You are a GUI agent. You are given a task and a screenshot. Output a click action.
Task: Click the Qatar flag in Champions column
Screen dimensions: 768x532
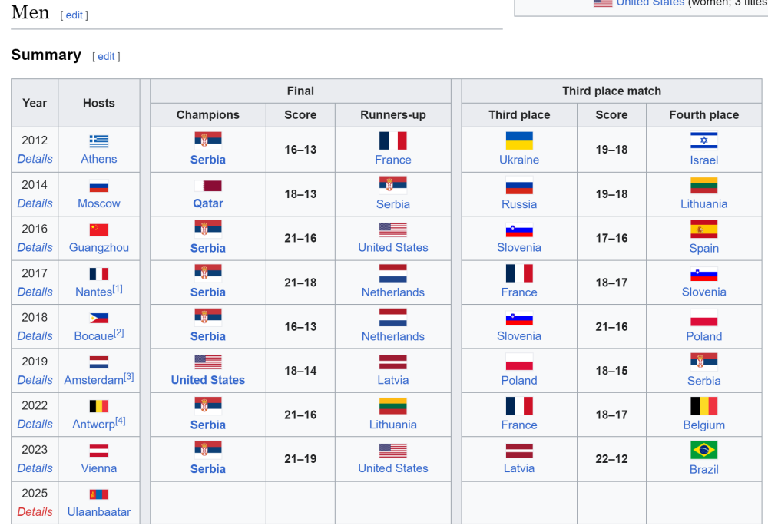coord(208,185)
